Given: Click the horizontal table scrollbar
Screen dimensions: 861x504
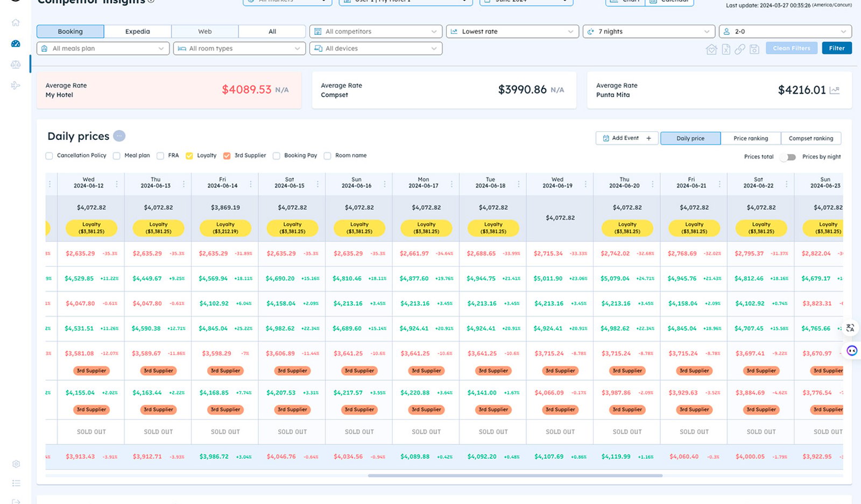Looking at the screenshot, I should tap(515, 475).
